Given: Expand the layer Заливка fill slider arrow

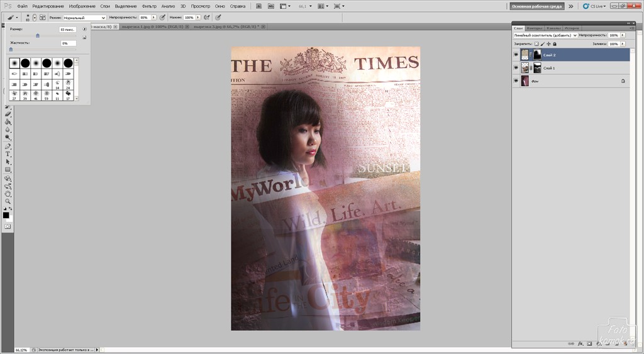Looking at the screenshot, I should click(x=624, y=44).
